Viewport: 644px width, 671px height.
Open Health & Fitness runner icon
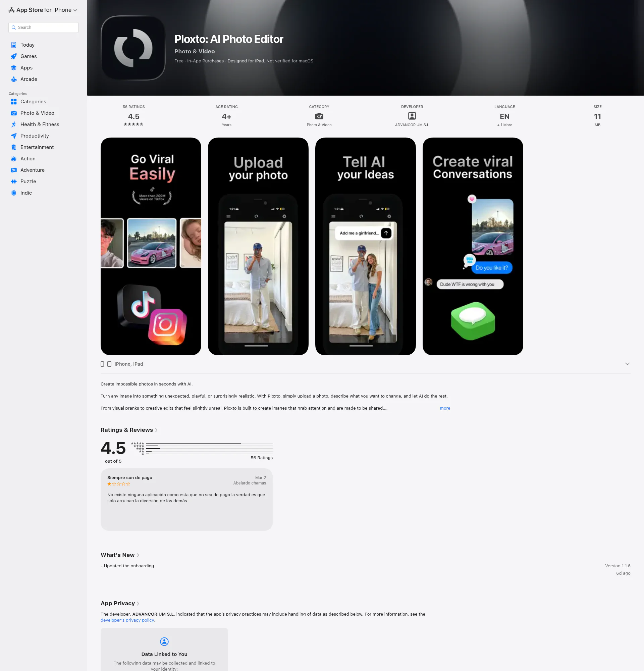tap(14, 124)
